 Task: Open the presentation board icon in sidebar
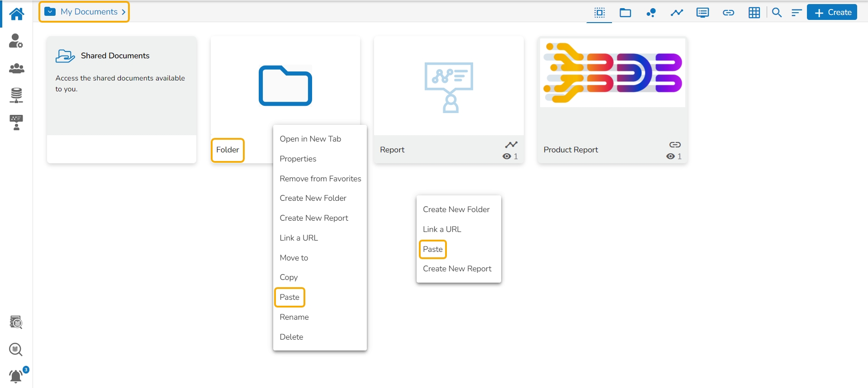16,123
